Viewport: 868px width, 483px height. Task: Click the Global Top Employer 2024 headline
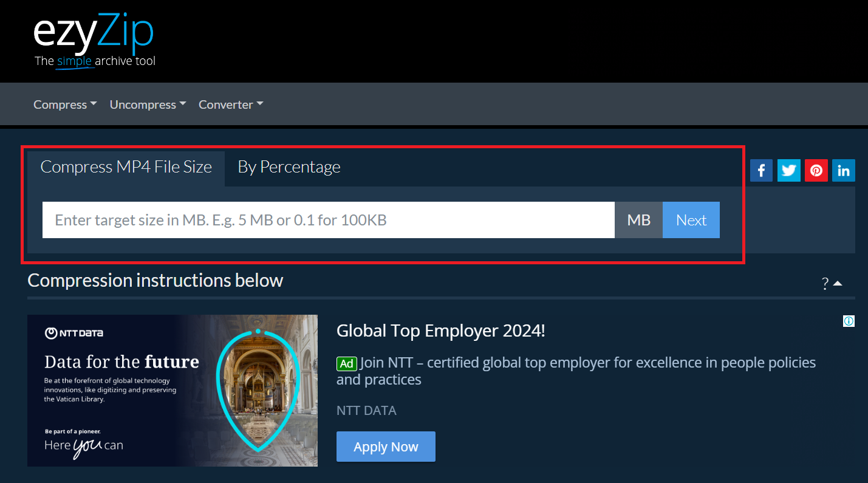pyautogui.click(x=440, y=331)
